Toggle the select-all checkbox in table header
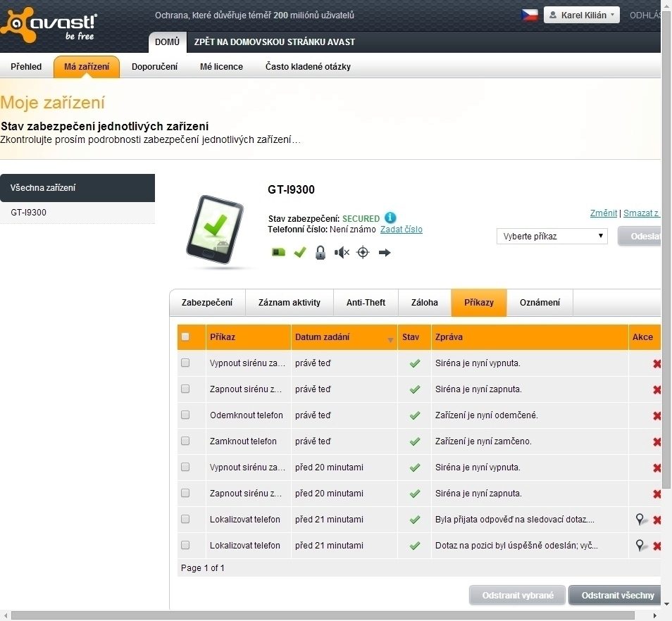The height and width of the screenshot is (621, 672). [185, 337]
